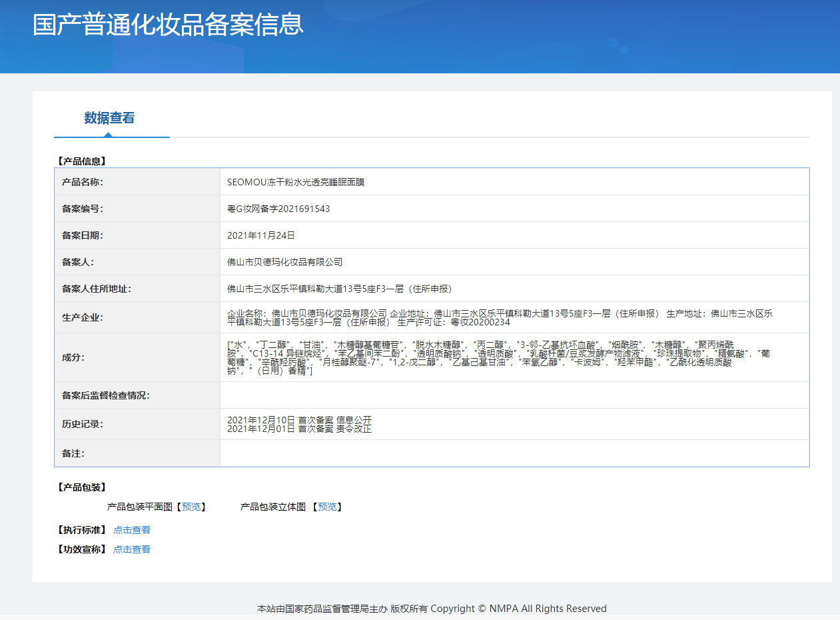Open the 数据查看 tab
This screenshot has height=620, width=840.
[110, 118]
